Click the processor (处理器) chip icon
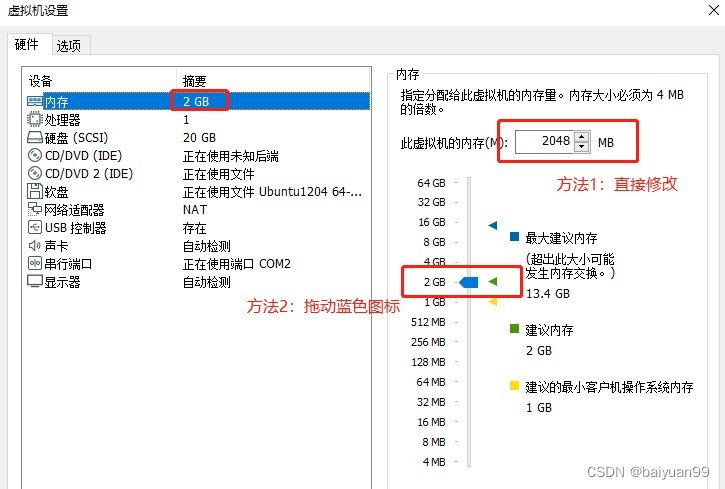This screenshot has height=489, width=725. click(x=35, y=119)
